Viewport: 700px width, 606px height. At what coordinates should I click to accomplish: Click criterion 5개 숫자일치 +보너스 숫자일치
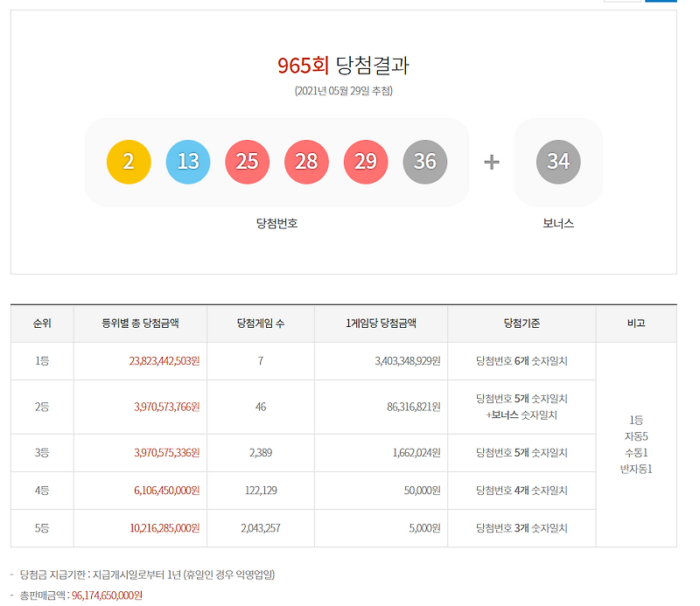[x=521, y=407]
